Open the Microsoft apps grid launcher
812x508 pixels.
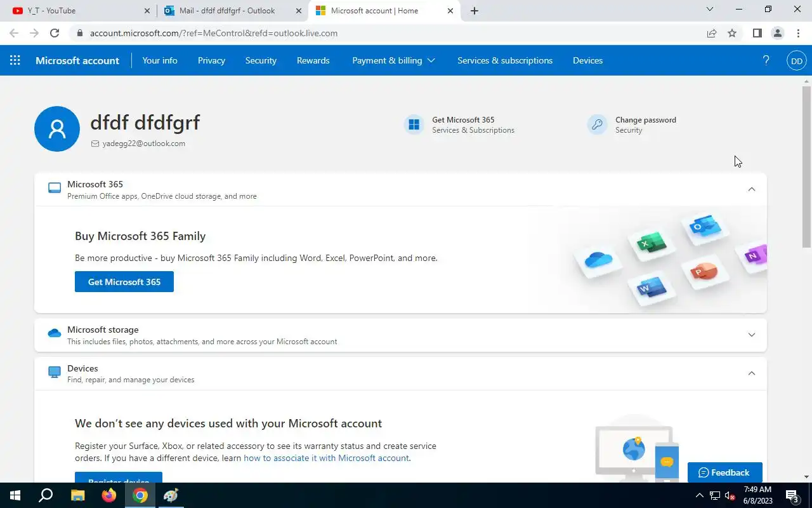pos(15,60)
